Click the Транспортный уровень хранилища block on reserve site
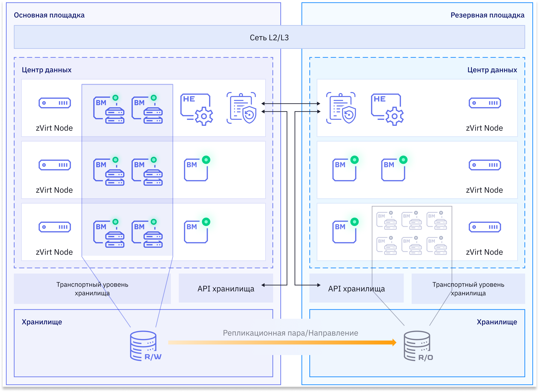This screenshot has height=392, width=539. pos(468,289)
